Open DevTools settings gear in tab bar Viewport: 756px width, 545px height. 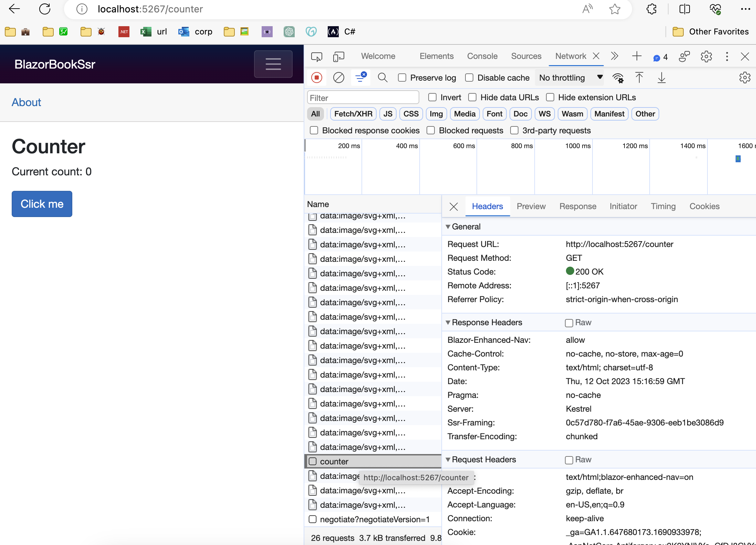[706, 56]
